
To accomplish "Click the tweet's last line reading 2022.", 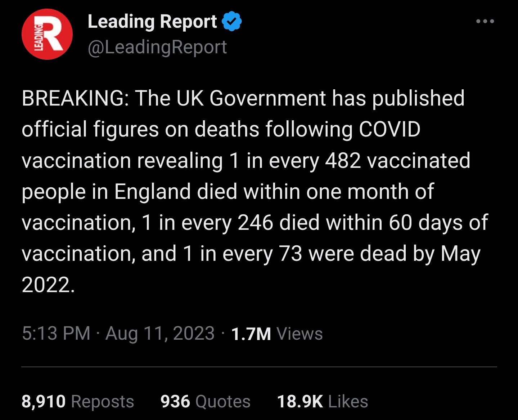I will 48,285.
